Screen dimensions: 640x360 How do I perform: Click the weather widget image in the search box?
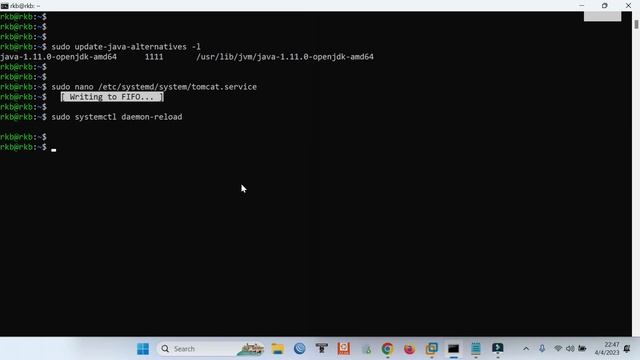click(250, 349)
